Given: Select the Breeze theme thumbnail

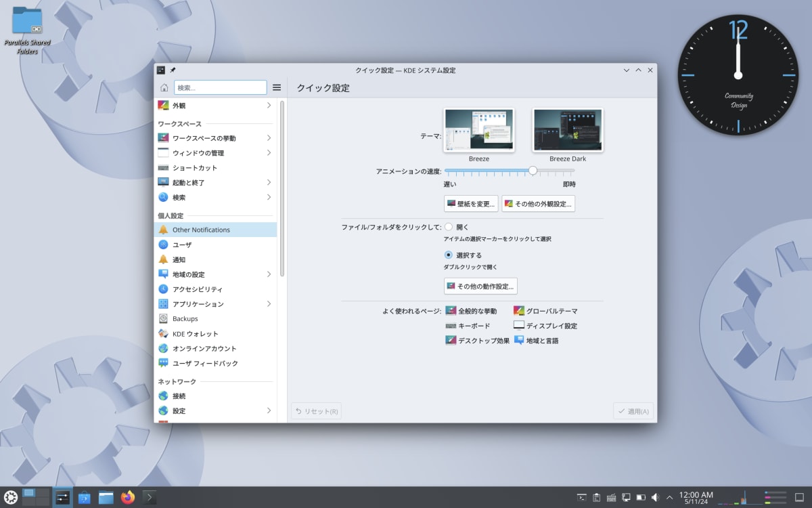Looking at the screenshot, I should tap(479, 130).
